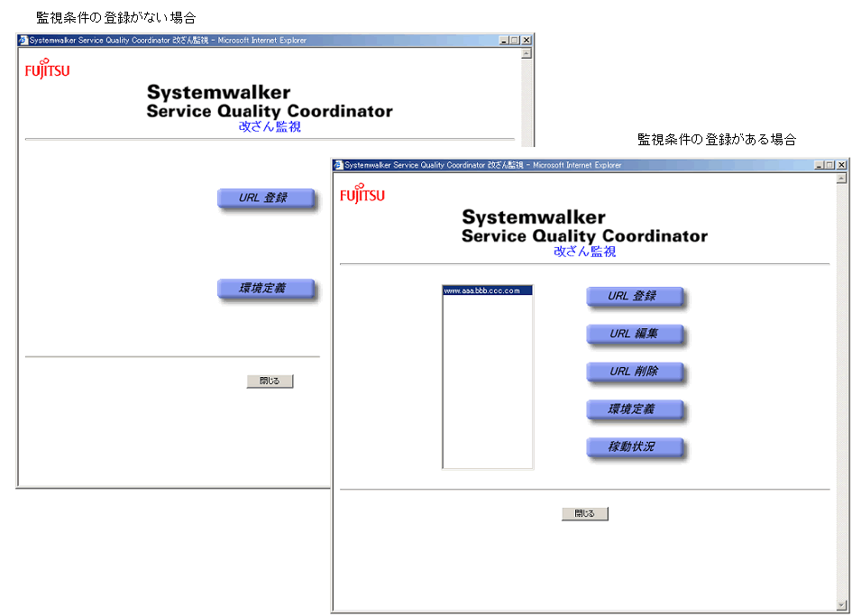The height and width of the screenshot is (616, 852).
Task: Click URL 登録 button in back window
Action: click(266, 198)
